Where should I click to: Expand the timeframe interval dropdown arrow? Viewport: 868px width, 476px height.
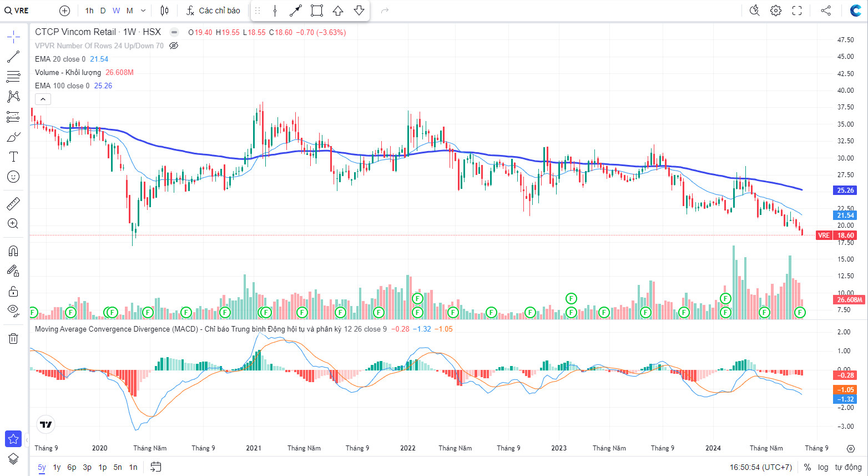point(143,11)
